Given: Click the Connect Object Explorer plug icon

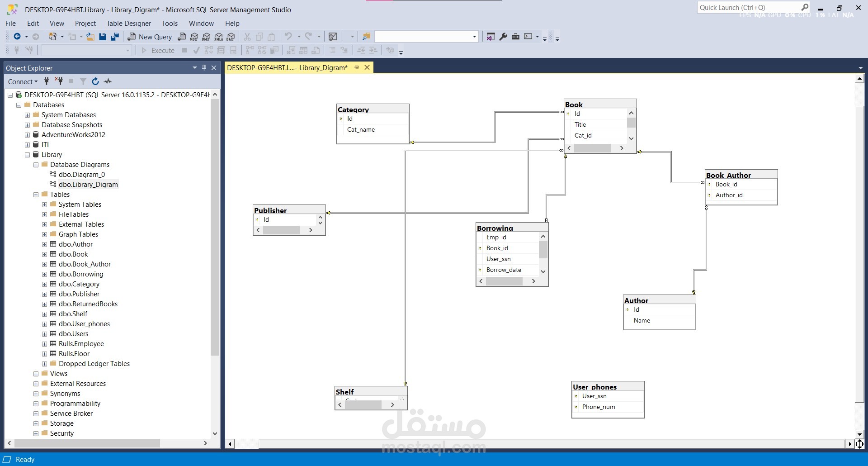Looking at the screenshot, I should [47, 81].
